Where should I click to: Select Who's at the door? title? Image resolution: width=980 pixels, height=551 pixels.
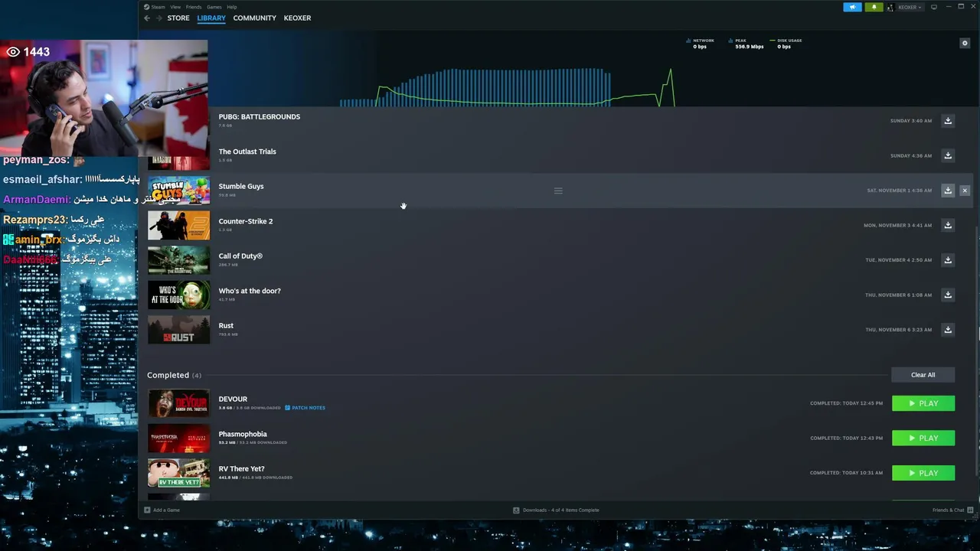[x=250, y=291]
